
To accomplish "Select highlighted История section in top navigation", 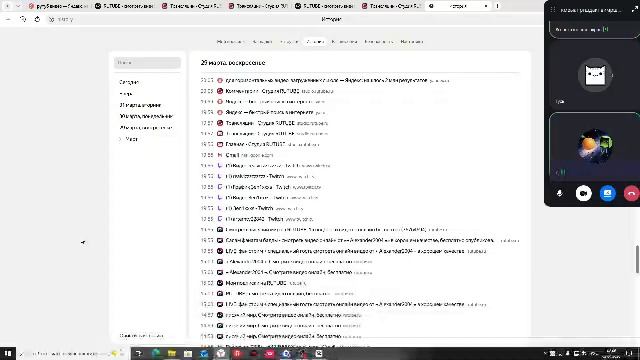I will pyautogui.click(x=315, y=42).
